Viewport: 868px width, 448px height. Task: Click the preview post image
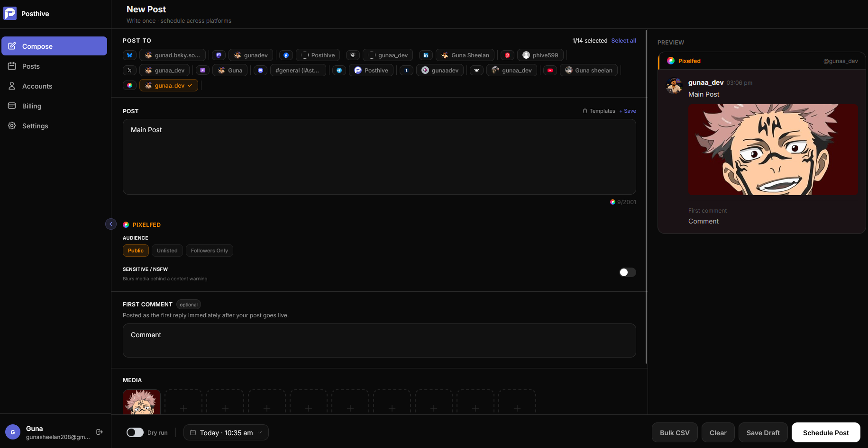pos(773,150)
